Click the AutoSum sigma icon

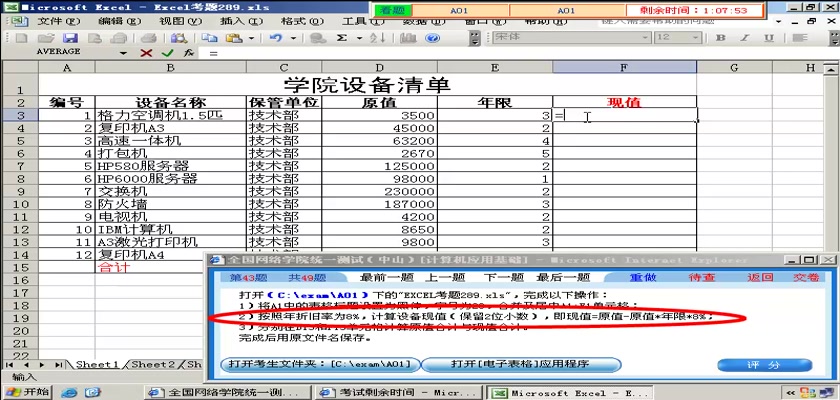343,38
